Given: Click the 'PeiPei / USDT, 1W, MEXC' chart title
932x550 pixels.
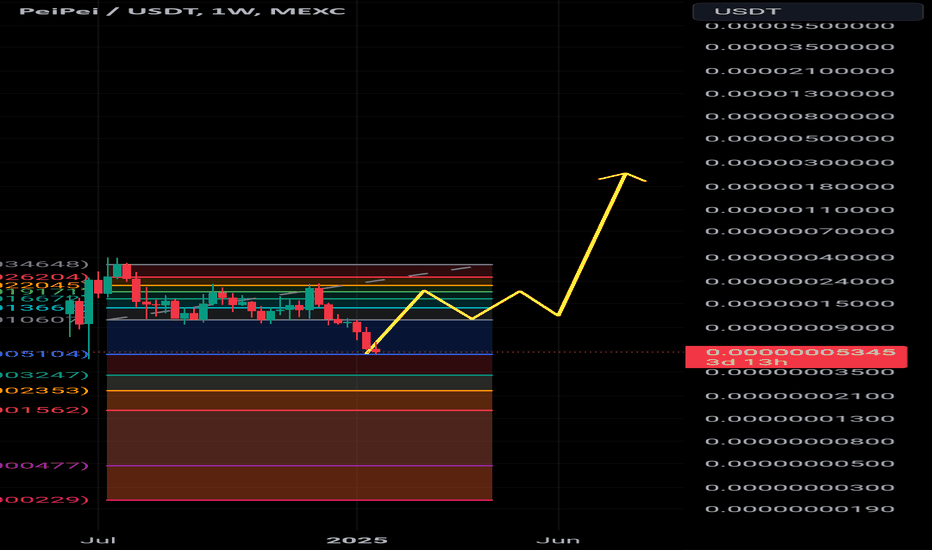Looking at the screenshot, I should pos(182,11).
